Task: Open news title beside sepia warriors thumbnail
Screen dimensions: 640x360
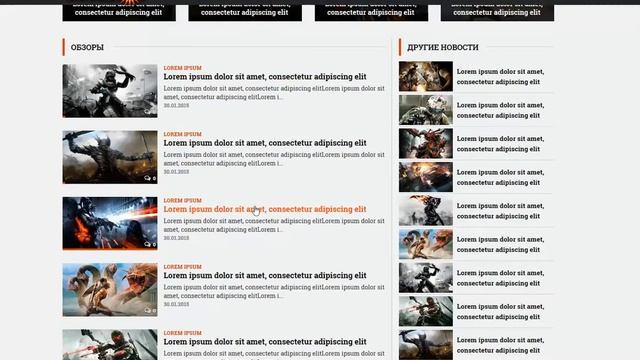Action: (x=500, y=77)
